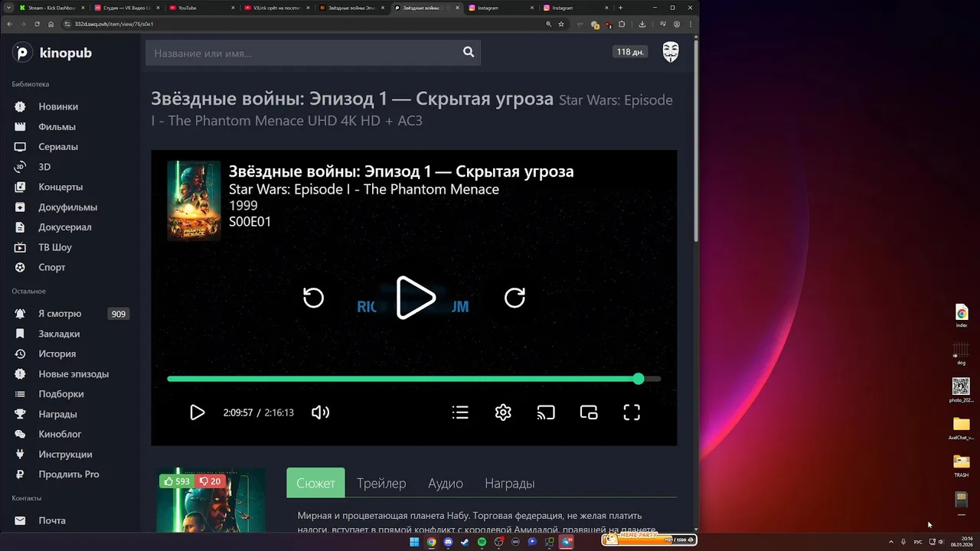980x551 pixels.
Task: Switch to the 'Награды' tab below the player
Action: coord(509,483)
